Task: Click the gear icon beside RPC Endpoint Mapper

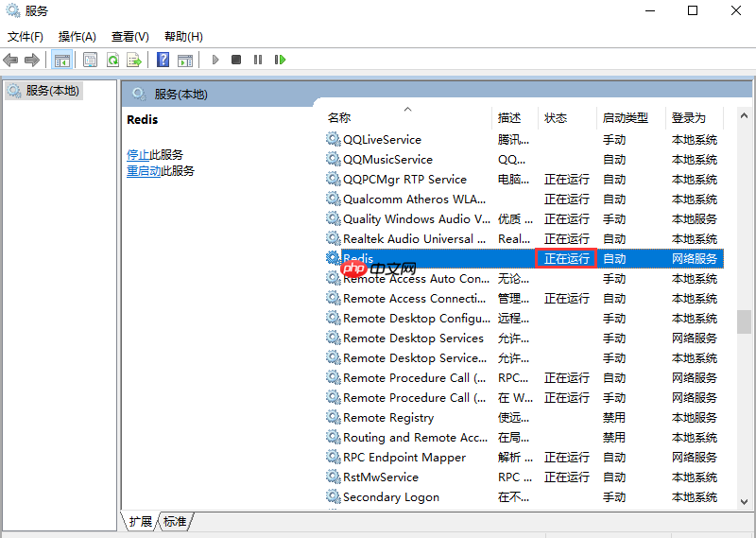Action: click(334, 457)
